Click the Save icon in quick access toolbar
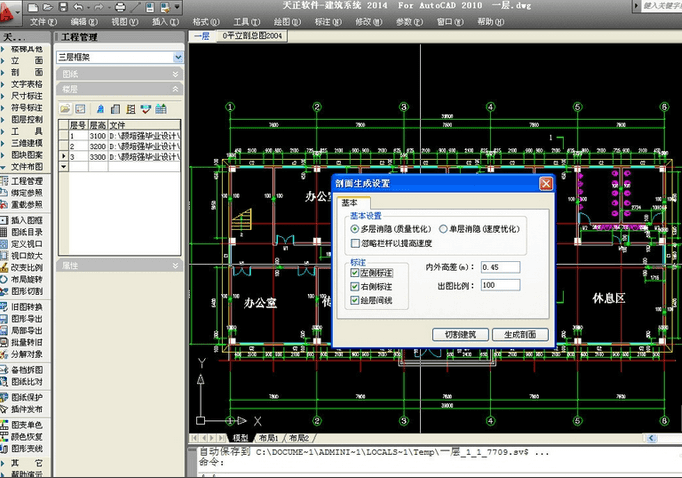Screen dimensions: 682x478 (x=63, y=7)
